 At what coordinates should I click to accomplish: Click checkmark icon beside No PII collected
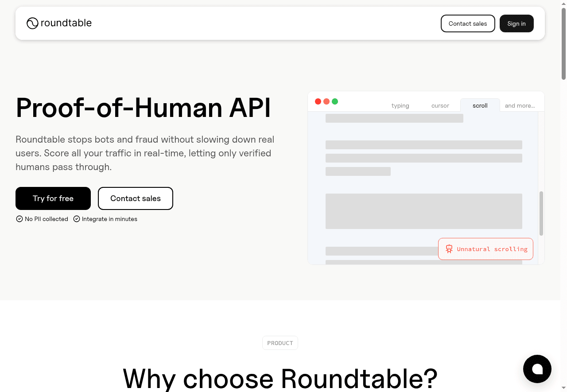19,219
